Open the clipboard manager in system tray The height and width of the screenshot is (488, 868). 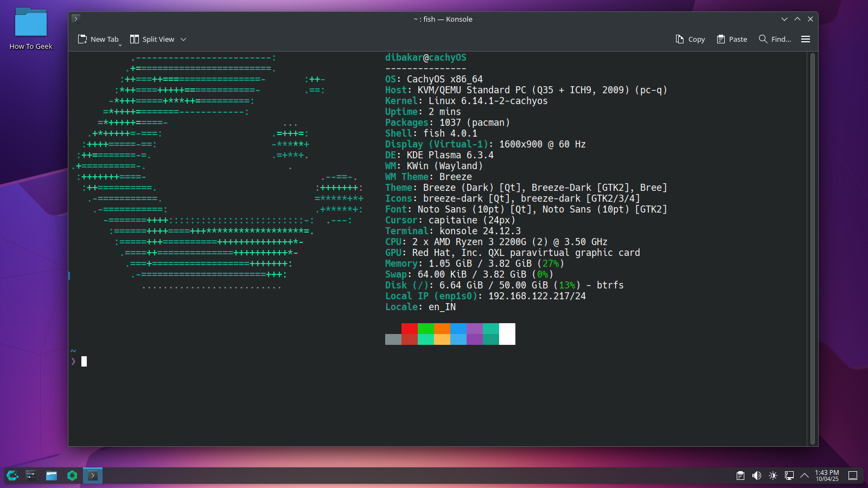pyautogui.click(x=740, y=476)
